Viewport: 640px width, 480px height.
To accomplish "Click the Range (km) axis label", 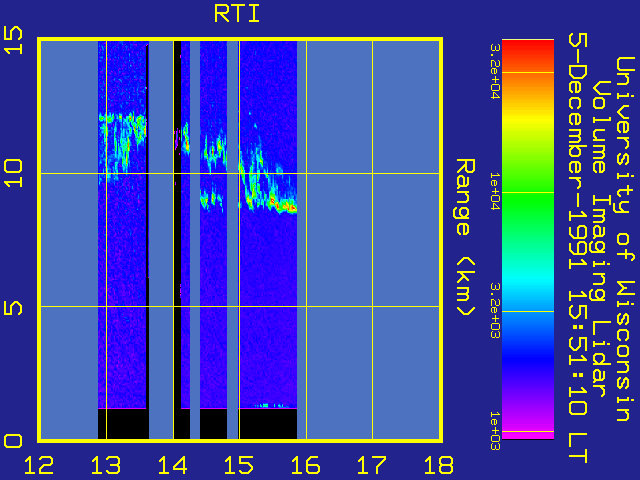I will click(x=465, y=237).
